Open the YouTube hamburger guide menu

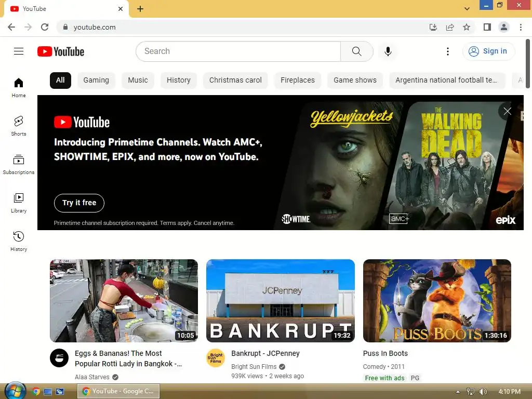19,51
